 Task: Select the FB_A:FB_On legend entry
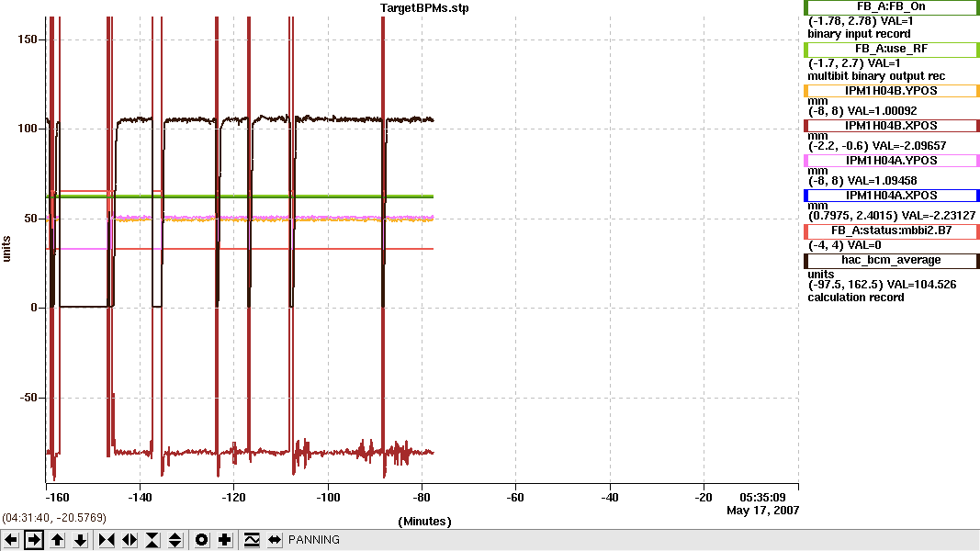tap(891, 6)
